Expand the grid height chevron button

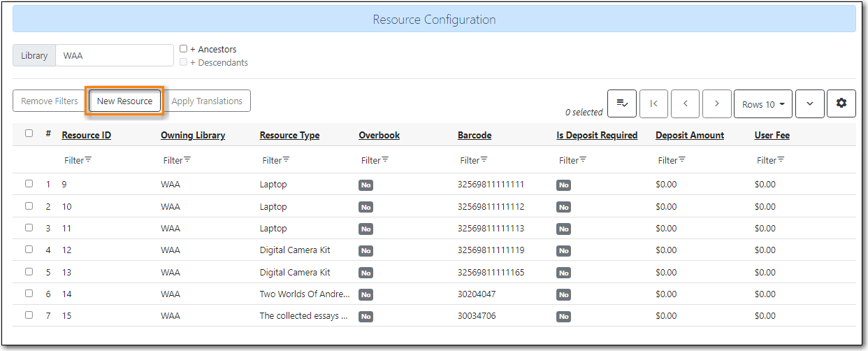pyautogui.click(x=809, y=103)
